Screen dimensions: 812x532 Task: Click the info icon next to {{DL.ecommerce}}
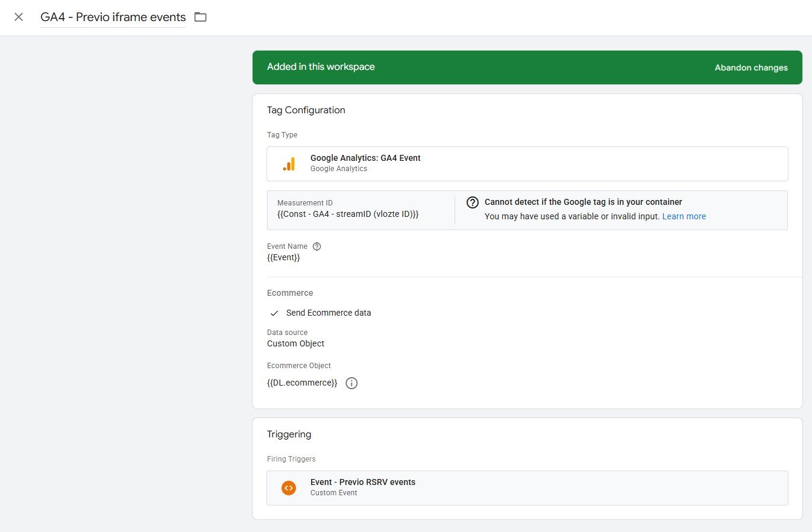point(351,383)
